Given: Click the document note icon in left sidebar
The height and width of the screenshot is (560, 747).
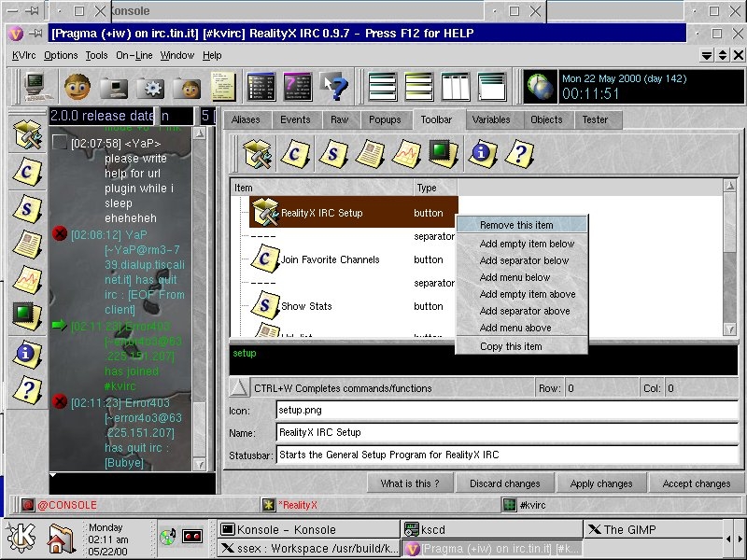Looking at the screenshot, I should 27,245.
